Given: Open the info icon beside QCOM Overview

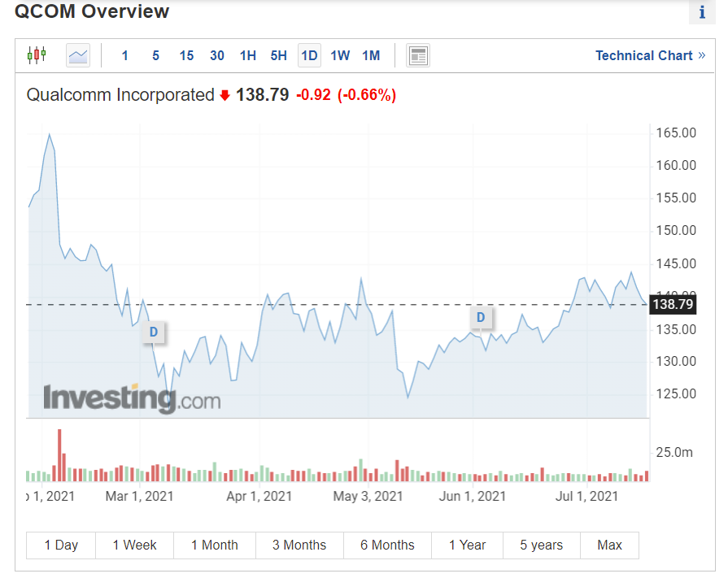Looking at the screenshot, I should [x=702, y=13].
